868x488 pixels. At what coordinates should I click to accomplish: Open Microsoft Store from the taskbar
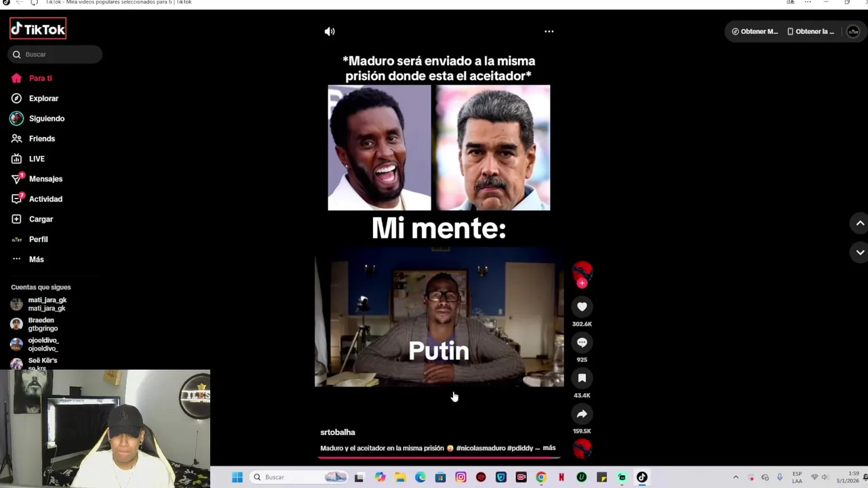[x=440, y=477]
